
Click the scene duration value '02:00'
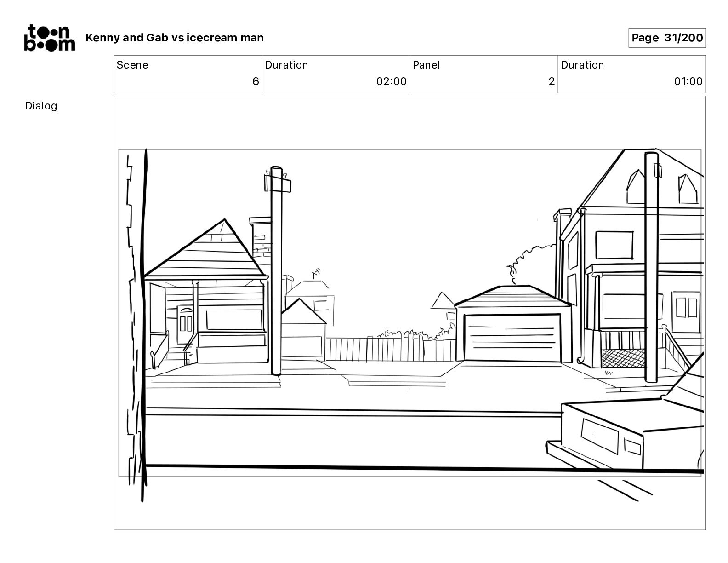pos(391,81)
